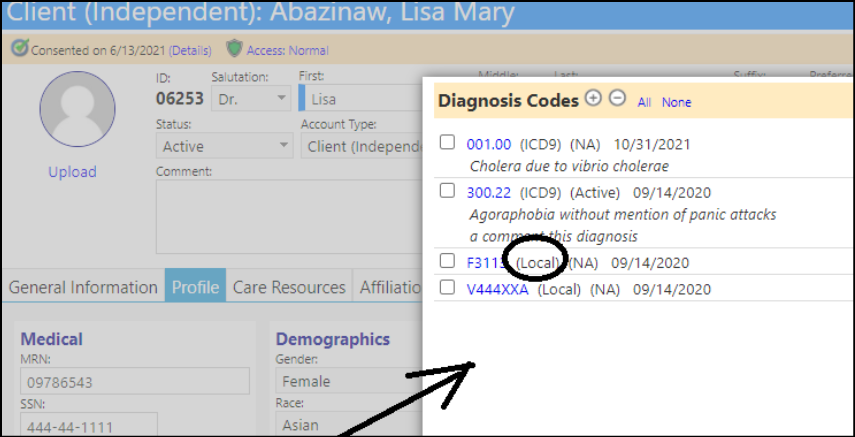Tick the checkbox for code 300.22
This screenshot has width=855, height=437.
447,190
